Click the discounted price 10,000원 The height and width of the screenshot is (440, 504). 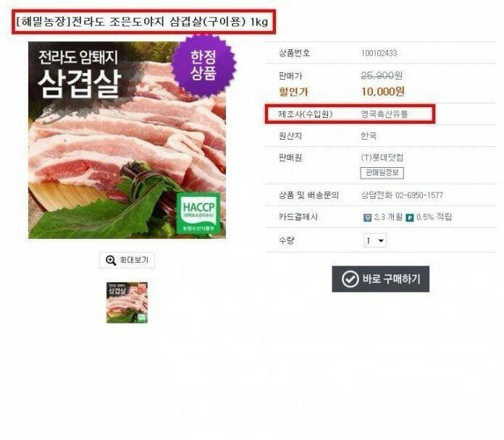[383, 92]
